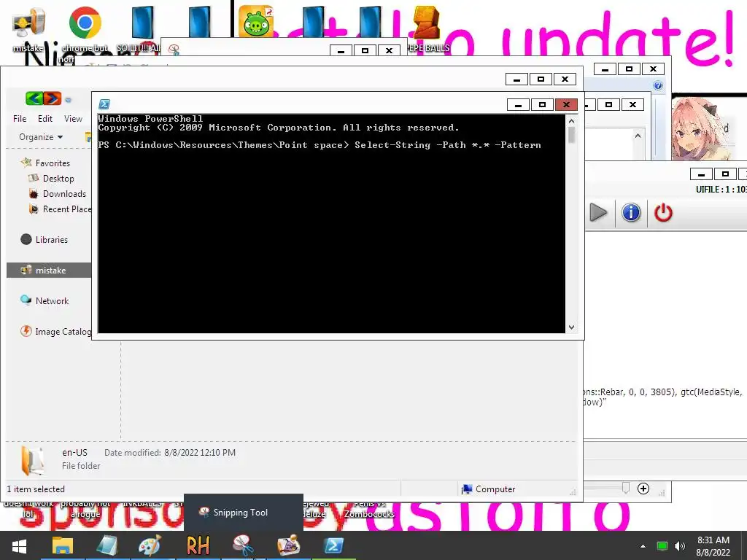The height and width of the screenshot is (560, 747).
Task: Click the zoom plus button in back window
Action: coord(643,489)
